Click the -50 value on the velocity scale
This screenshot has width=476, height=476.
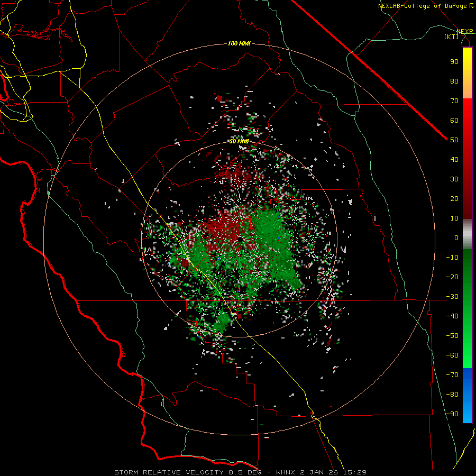[x=452, y=336]
